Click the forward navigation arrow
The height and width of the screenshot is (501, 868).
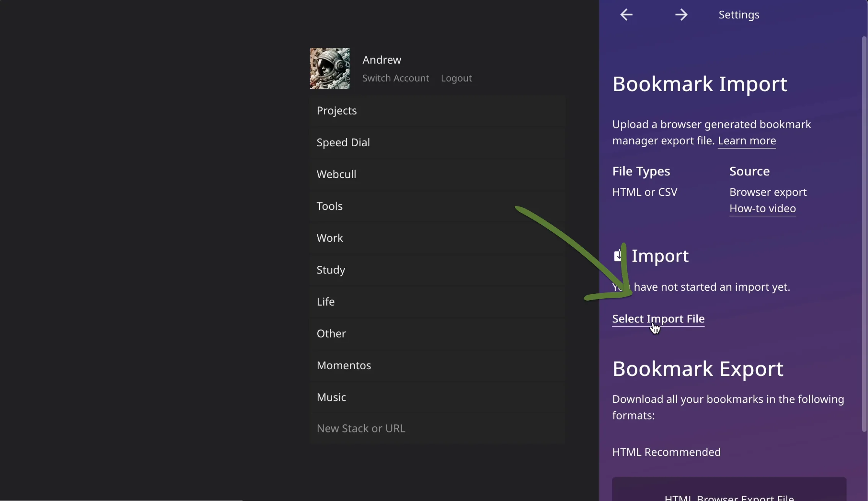coord(682,15)
